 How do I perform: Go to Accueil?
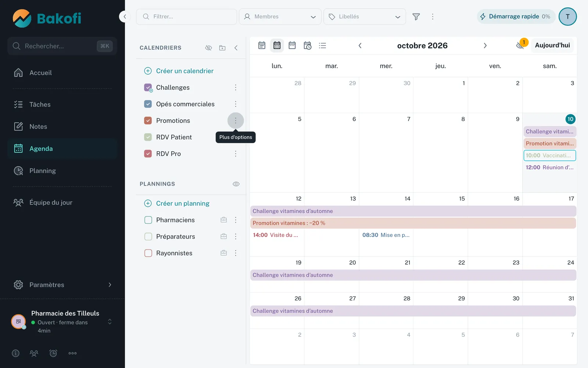pos(62,73)
